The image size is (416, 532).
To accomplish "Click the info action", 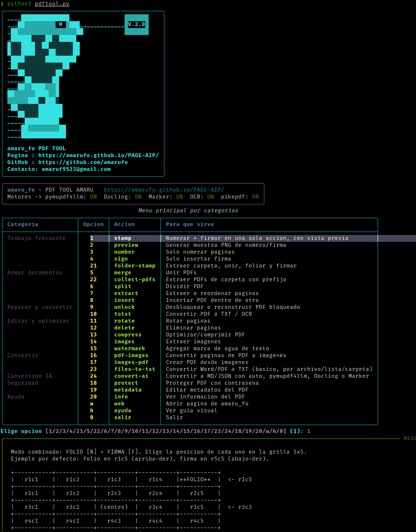I will pyautogui.click(x=121, y=397).
